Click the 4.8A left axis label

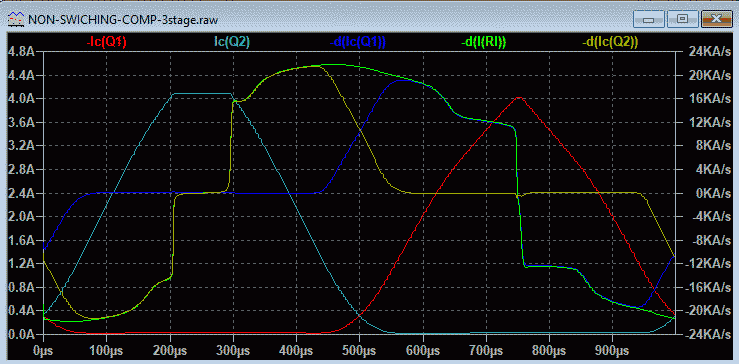22,52
